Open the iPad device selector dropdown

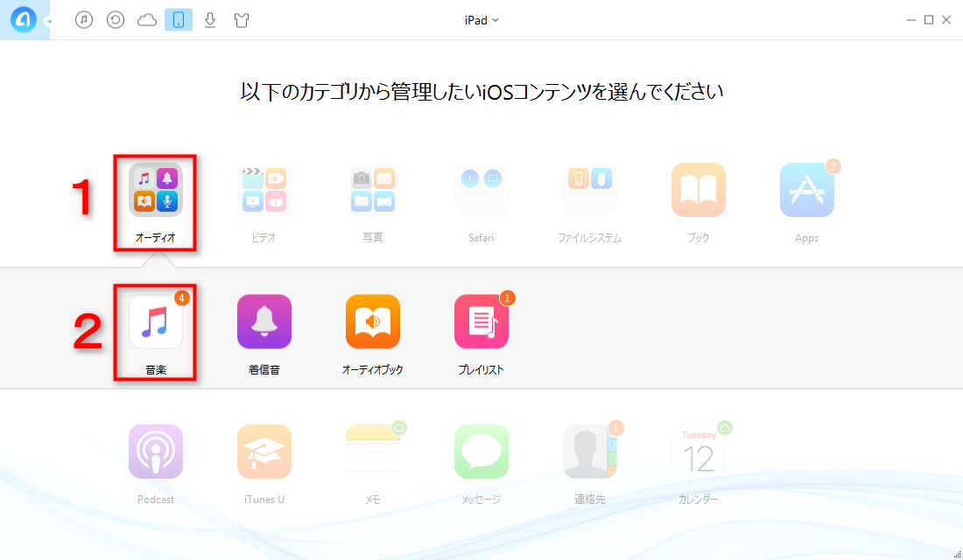point(481,20)
